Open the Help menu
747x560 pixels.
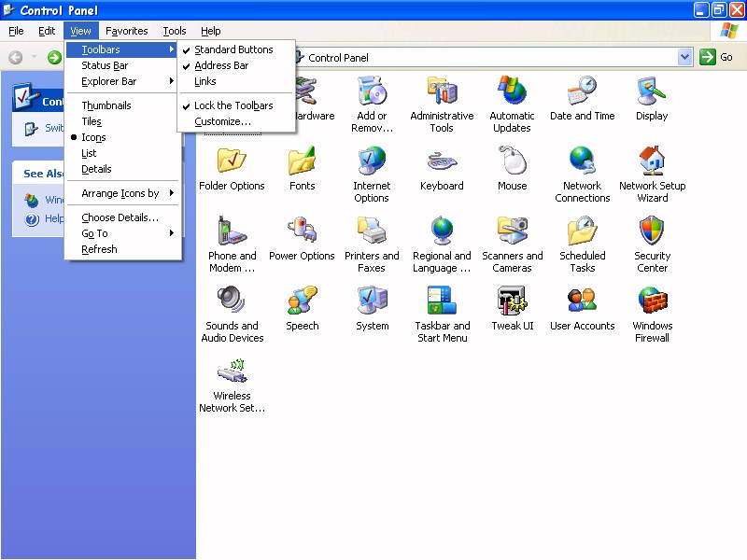(211, 31)
